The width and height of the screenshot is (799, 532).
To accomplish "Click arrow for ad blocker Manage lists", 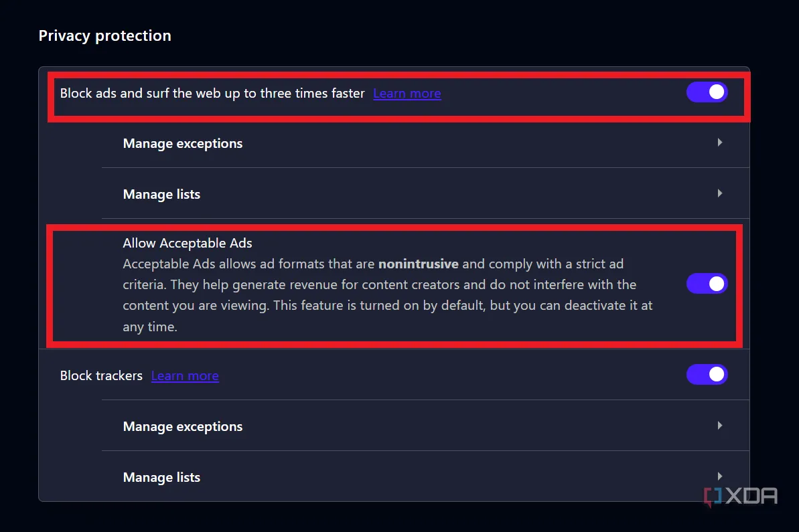I will 720,193.
